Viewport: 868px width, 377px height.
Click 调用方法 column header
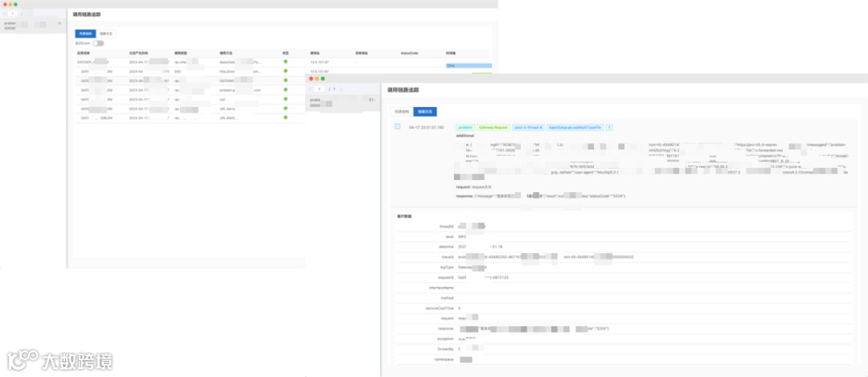[226, 53]
